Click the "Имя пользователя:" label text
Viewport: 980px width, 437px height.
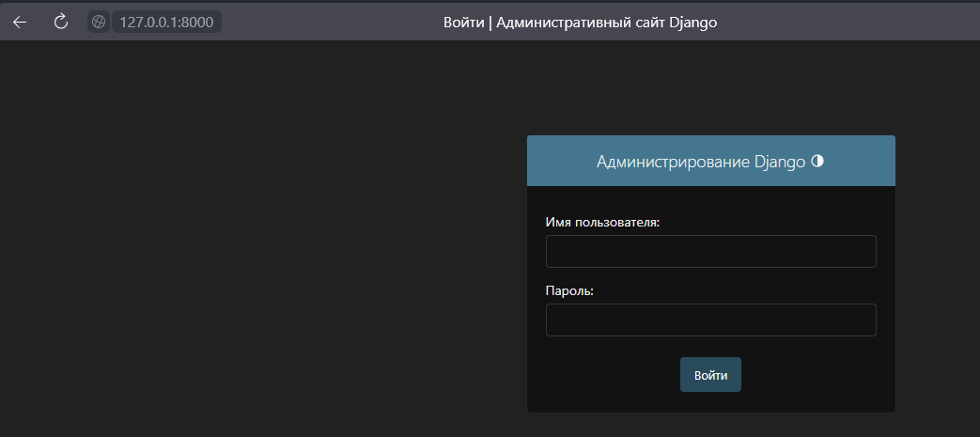[x=602, y=223]
